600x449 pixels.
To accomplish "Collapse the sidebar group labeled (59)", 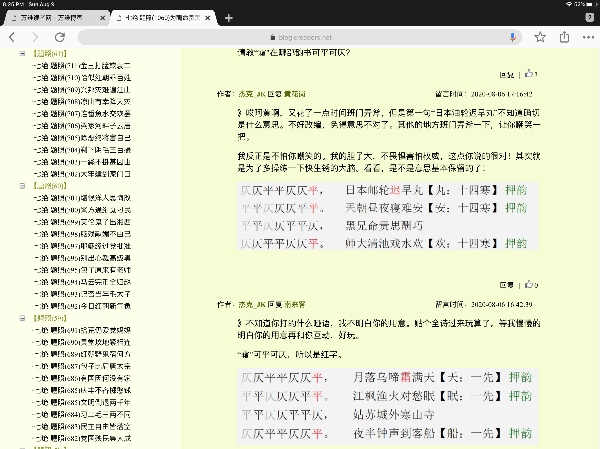I will [x=22, y=318].
